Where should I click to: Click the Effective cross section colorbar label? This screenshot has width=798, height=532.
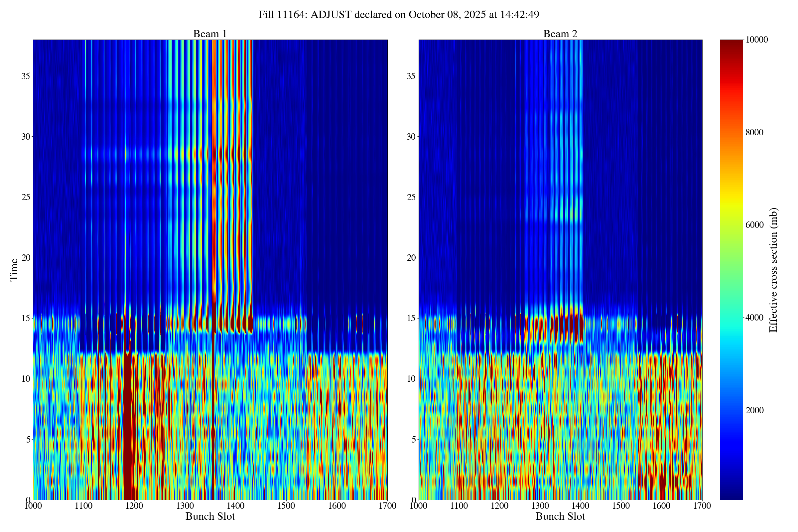point(773,270)
